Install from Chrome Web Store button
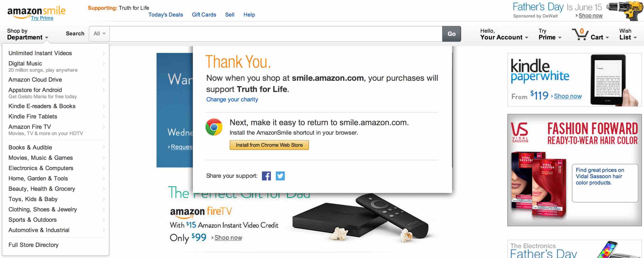The height and width of the screenshot is (258, 644). [x=269, y=145]
